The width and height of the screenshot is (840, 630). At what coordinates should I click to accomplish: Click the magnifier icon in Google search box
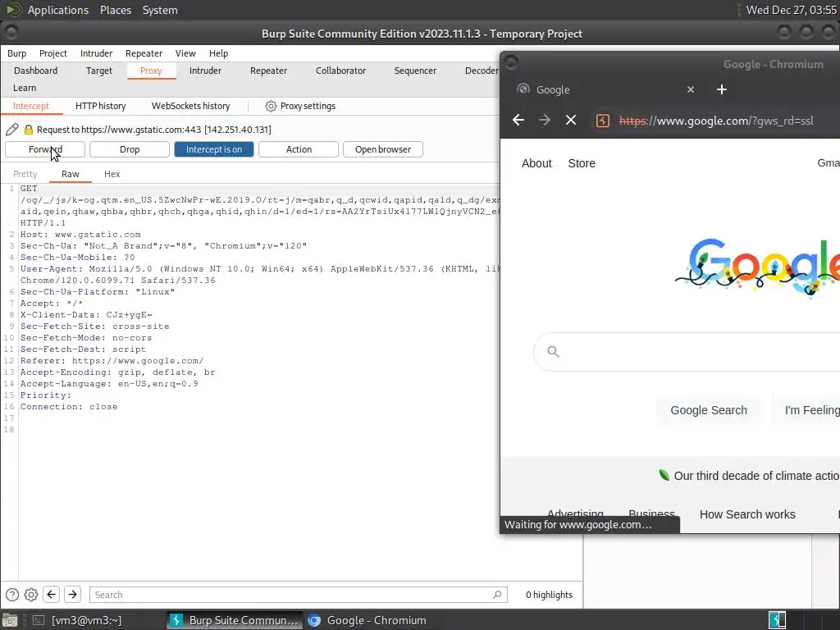click(x=554, y=351)
